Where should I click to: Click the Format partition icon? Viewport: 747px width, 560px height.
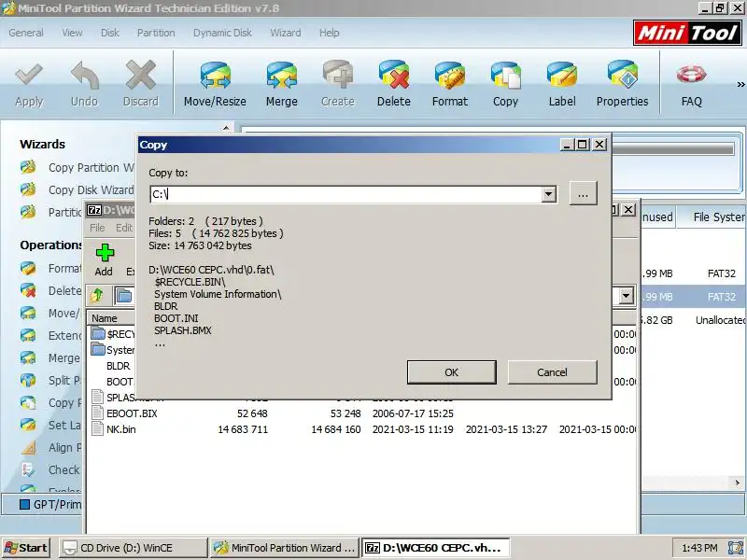pos(450,76)
